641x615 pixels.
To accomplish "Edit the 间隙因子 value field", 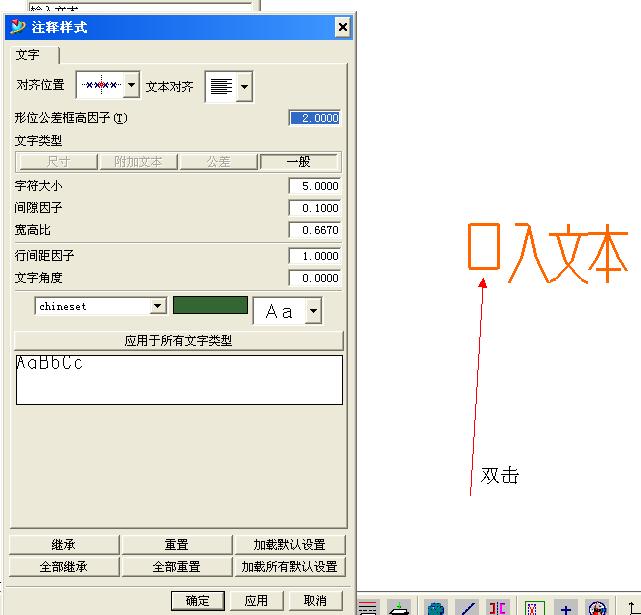I will point(314,208).
